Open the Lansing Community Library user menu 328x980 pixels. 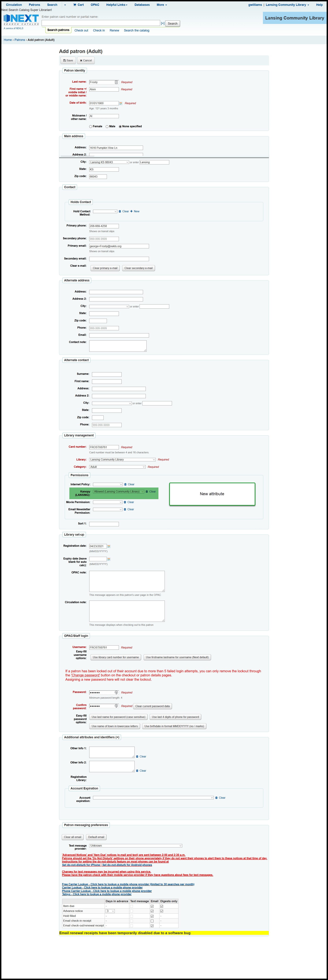coord(287,5)
